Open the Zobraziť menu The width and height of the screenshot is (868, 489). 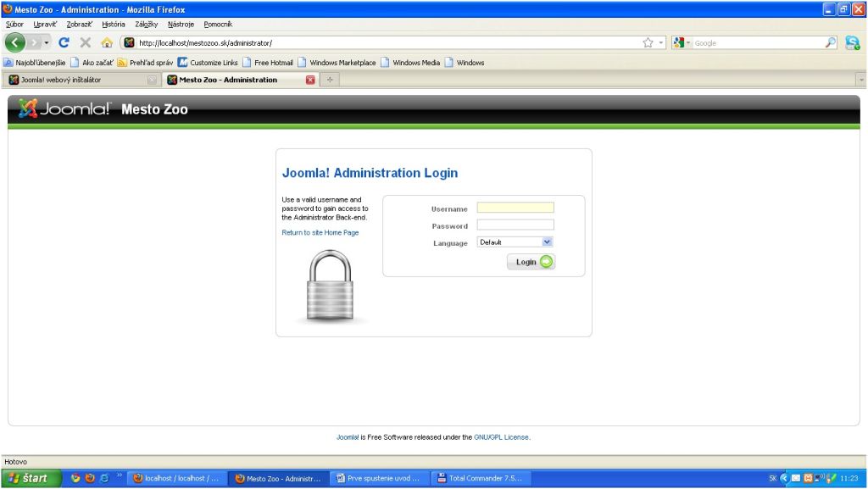click(x=79, y=25)
